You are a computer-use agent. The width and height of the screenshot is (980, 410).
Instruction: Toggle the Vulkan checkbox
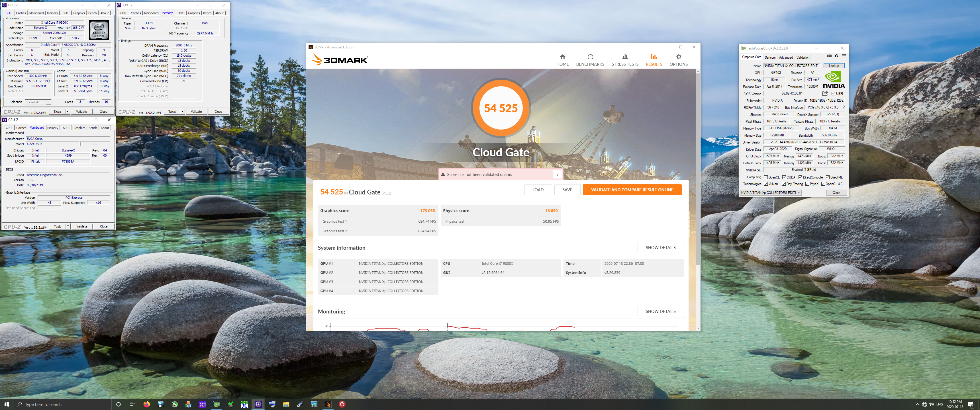pyautogui.click(x=766, y=184)
